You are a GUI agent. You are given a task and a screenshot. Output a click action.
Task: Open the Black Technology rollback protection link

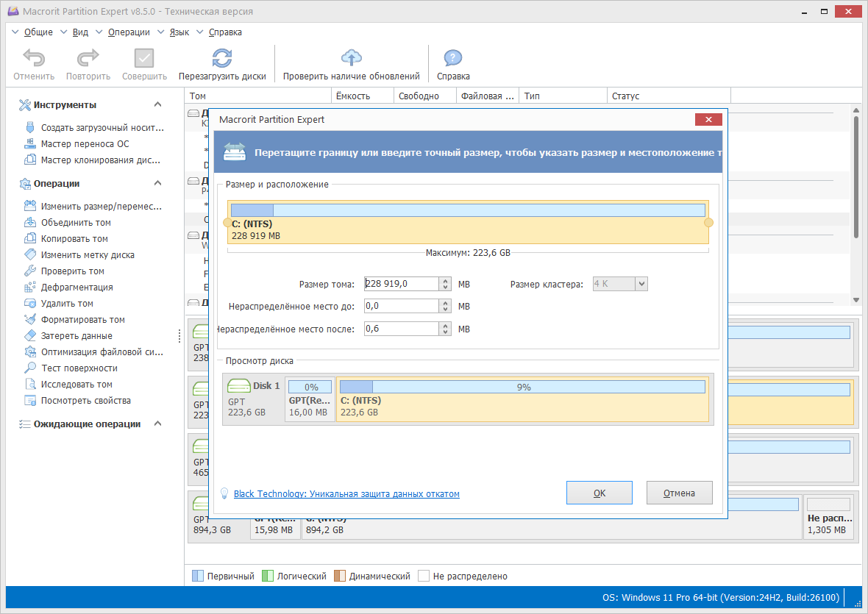tap(346, 494)
